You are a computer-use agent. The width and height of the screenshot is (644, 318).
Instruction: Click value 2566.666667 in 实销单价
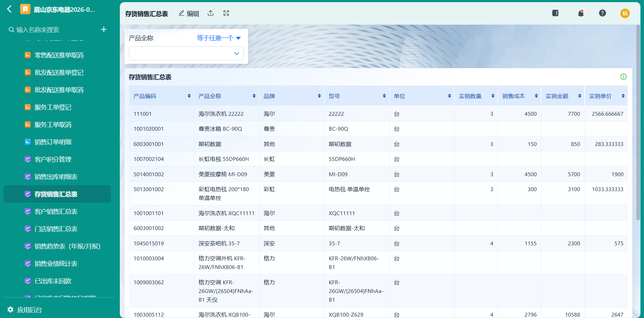point(608,114)
